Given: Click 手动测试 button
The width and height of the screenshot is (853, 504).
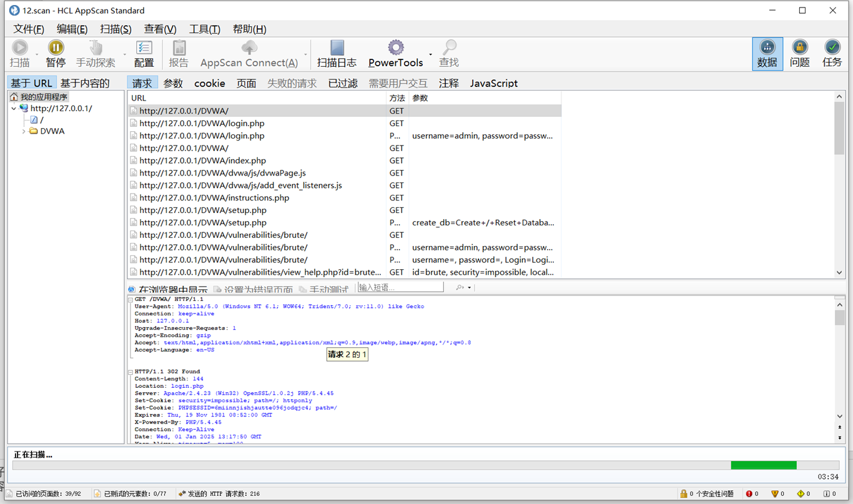Looking at the screenshot, I should tap(324, 290).
